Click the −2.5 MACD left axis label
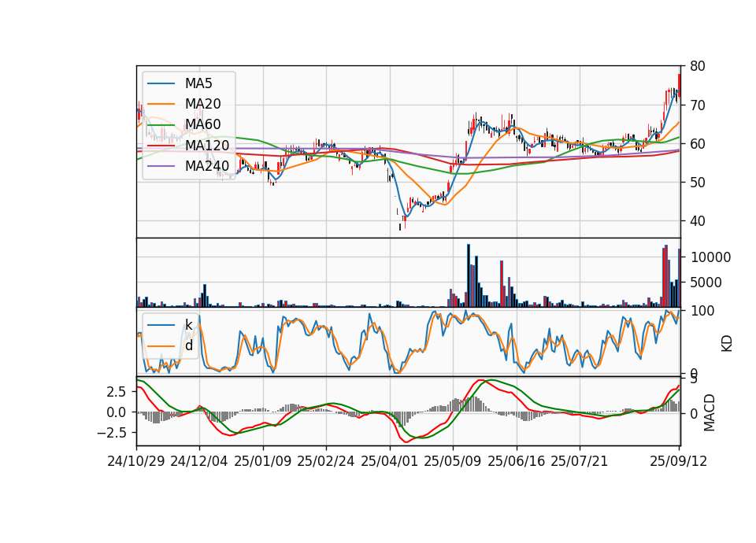 [111, 433]
